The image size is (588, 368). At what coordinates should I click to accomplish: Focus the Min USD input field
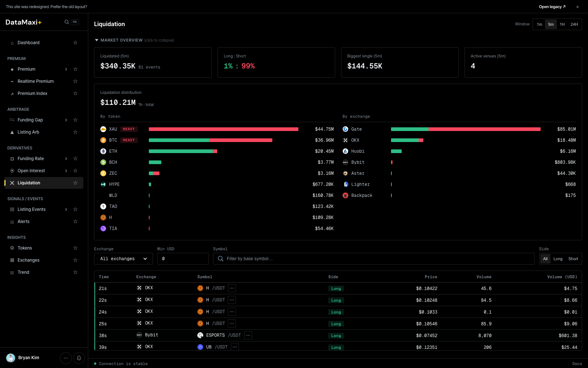click(x=183, y=259)
